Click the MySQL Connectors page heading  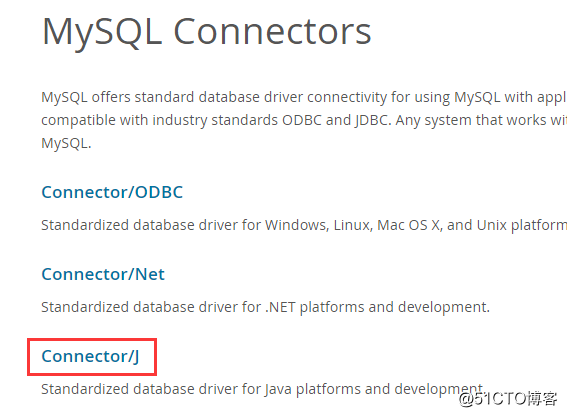[206, 33]
